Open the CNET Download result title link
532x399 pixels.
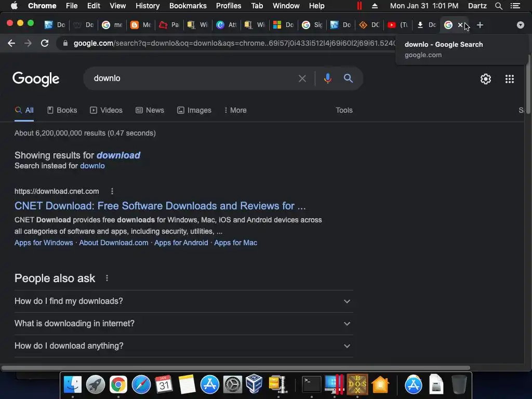click(x=160, y=206)
